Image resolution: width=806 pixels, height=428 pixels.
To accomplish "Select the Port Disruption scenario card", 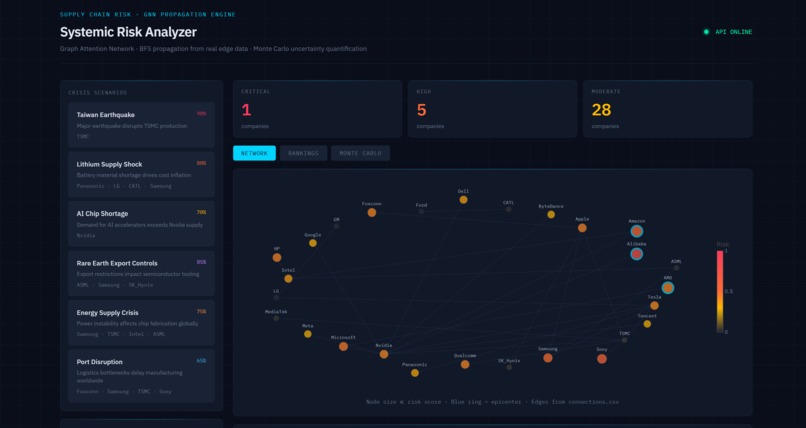I will point(141,376).
